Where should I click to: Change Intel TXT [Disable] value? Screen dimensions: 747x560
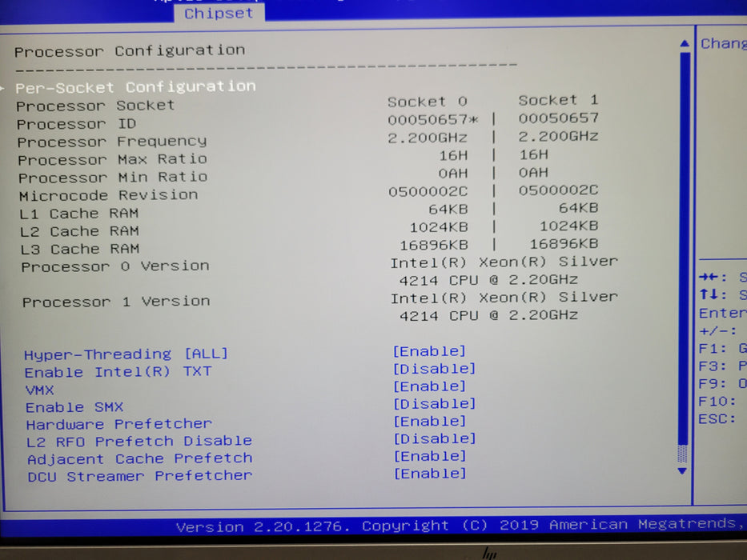(x=434, y=369)
